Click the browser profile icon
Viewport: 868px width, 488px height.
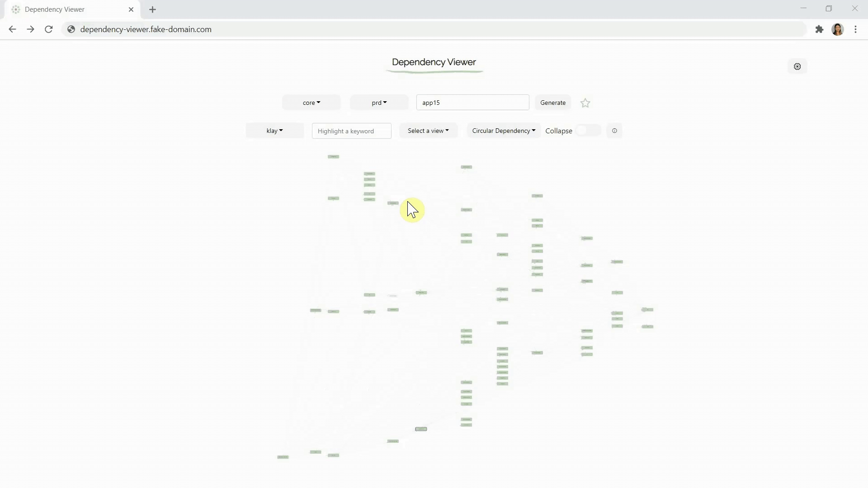coord(838,29)
